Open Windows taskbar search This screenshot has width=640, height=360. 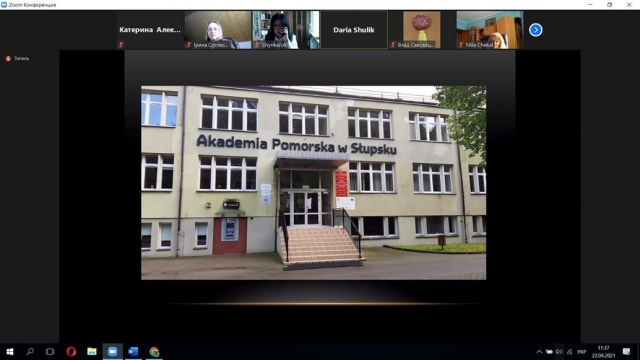[x=30, y=351]
